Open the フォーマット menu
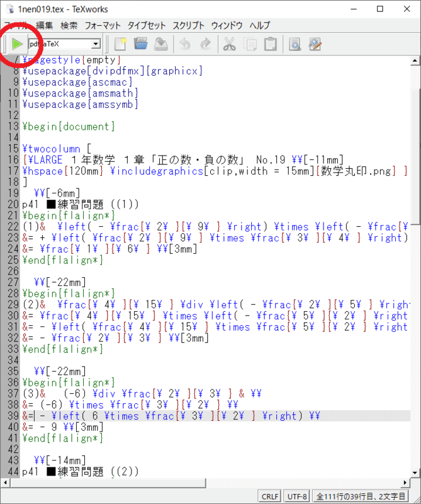 point(103,25)
